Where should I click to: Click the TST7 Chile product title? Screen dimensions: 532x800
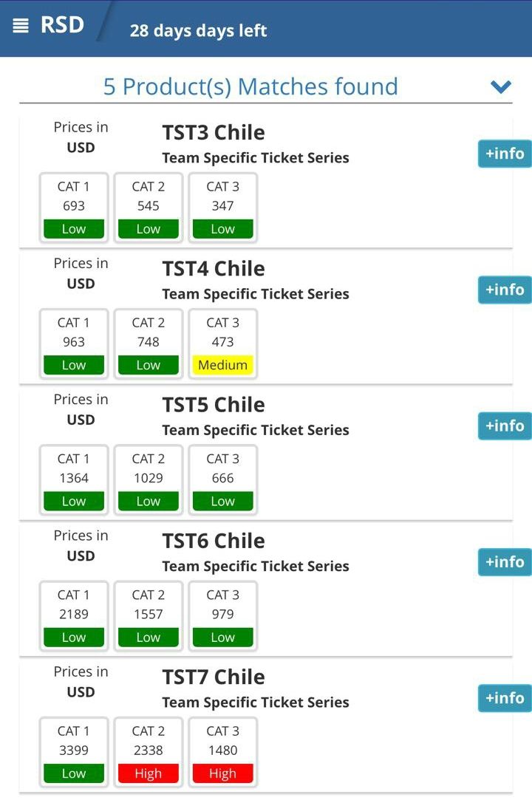coord(214,677)
